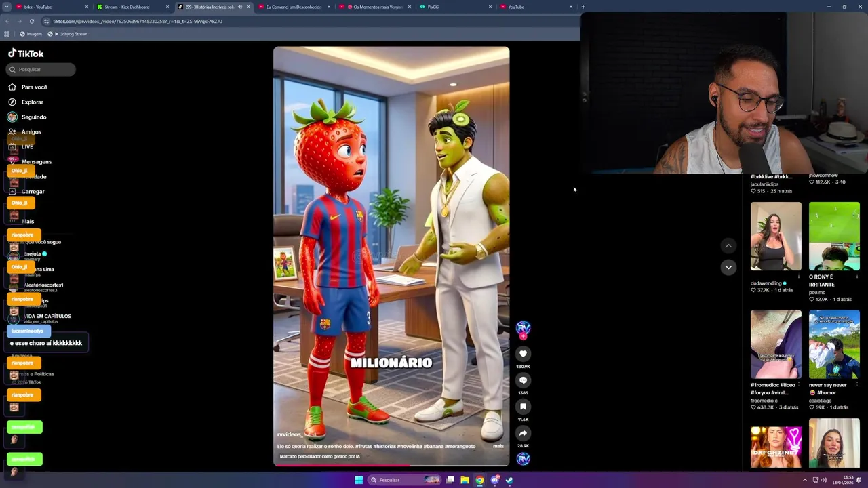Screen dimensions: 868x488
Task: Click the browser forward arrow
Action: [19, 21]
